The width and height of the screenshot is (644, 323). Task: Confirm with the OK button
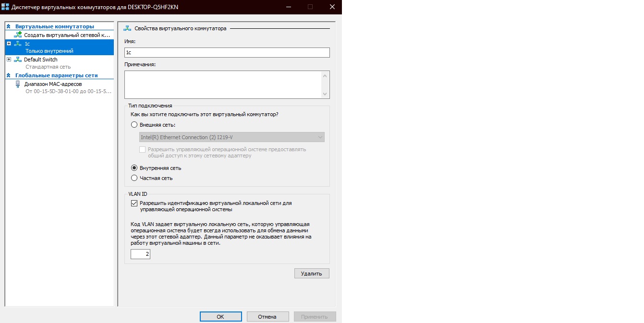220,317
